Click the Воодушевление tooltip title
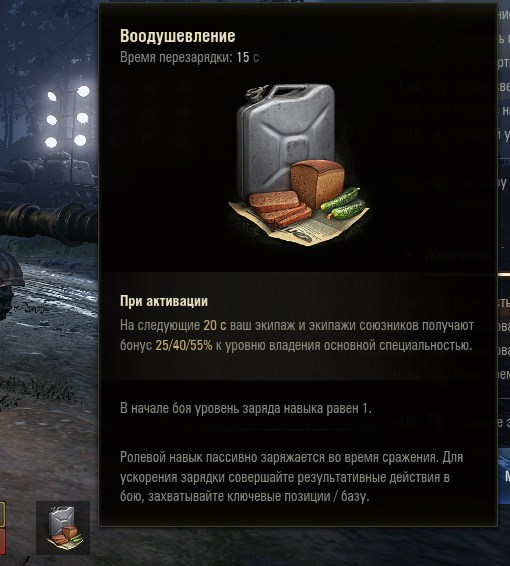 [x=178, y=36]
